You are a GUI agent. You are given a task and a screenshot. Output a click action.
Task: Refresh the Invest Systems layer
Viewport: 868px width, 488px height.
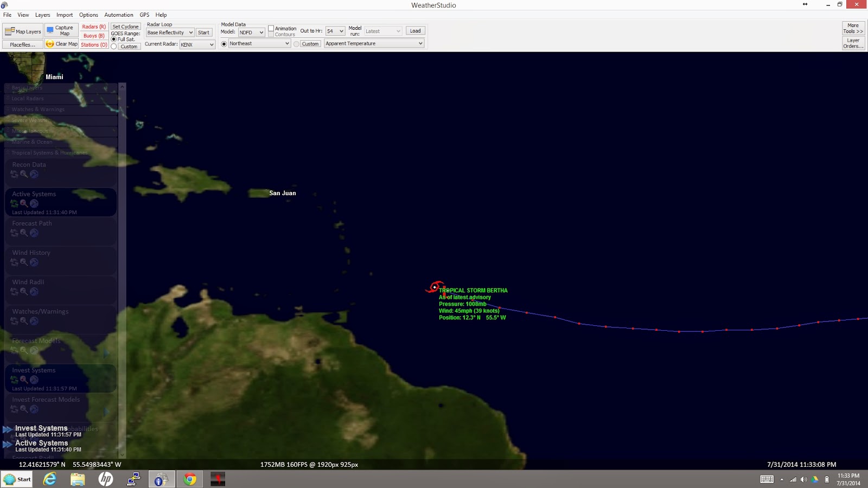(14, 380)
